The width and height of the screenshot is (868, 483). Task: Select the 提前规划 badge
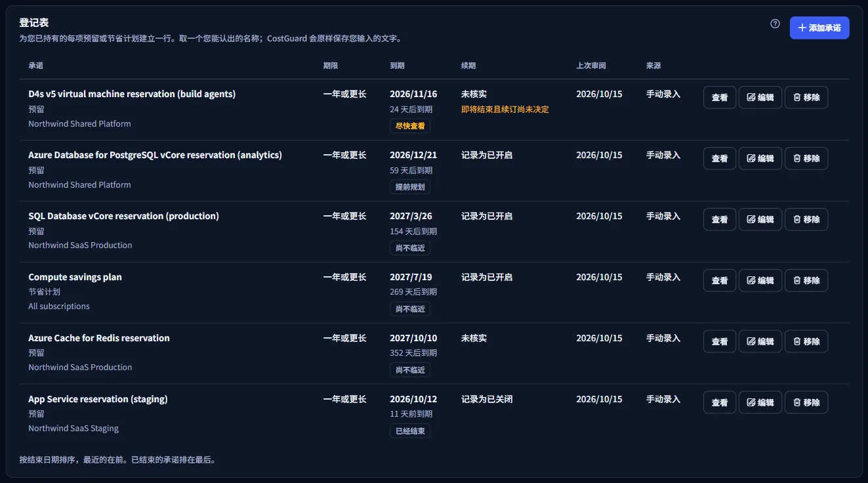[x=410, y=186]
